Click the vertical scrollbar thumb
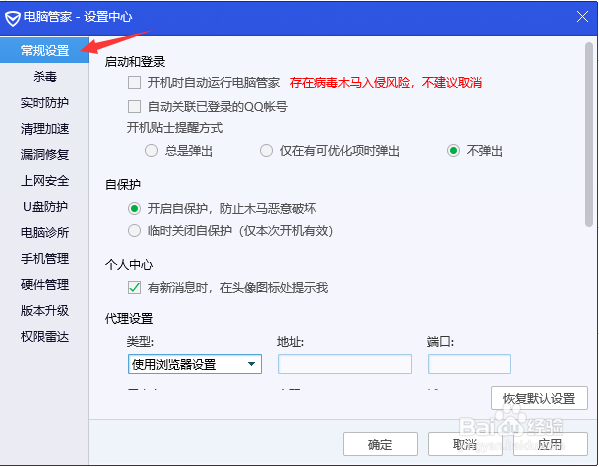Viewport: 599px width, 467px height. point(589,135)
